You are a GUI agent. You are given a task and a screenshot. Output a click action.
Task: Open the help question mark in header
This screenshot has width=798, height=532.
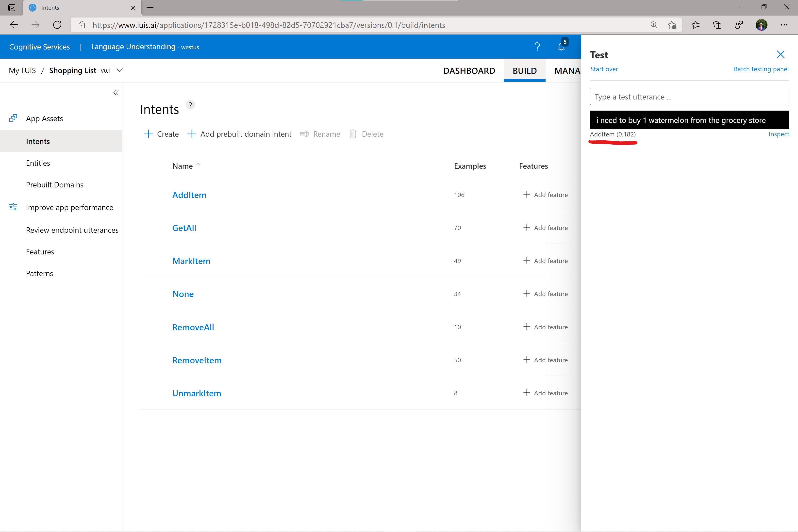537,47
